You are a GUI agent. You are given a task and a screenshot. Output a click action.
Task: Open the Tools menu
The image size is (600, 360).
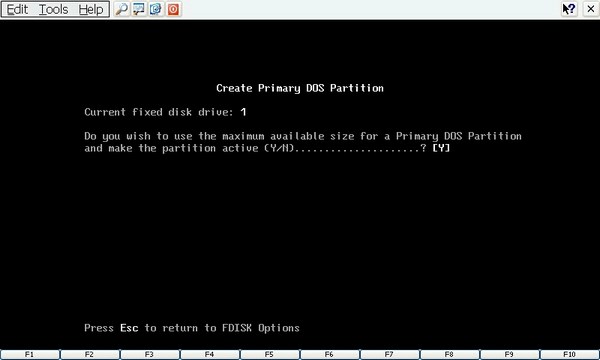click(54, 9)
